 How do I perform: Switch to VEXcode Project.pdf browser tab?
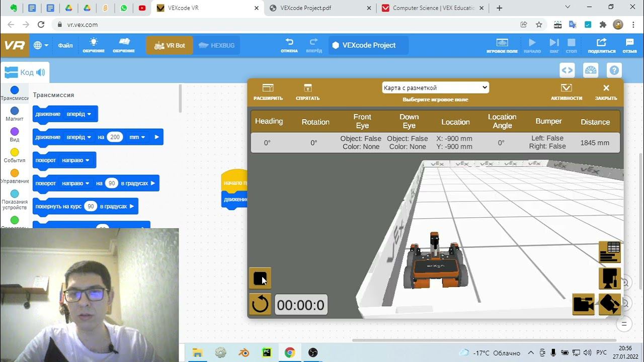pyautogui.click(x=319, y=8)
